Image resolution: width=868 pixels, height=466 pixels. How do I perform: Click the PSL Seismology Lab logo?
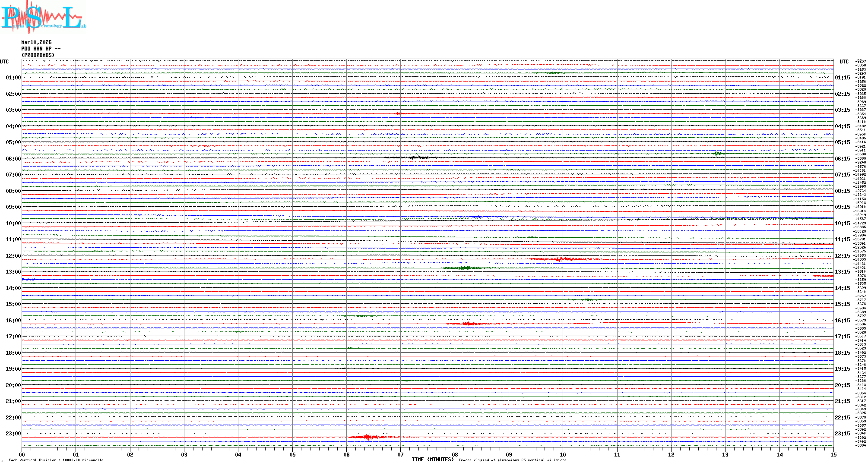(x=43, y=17)
